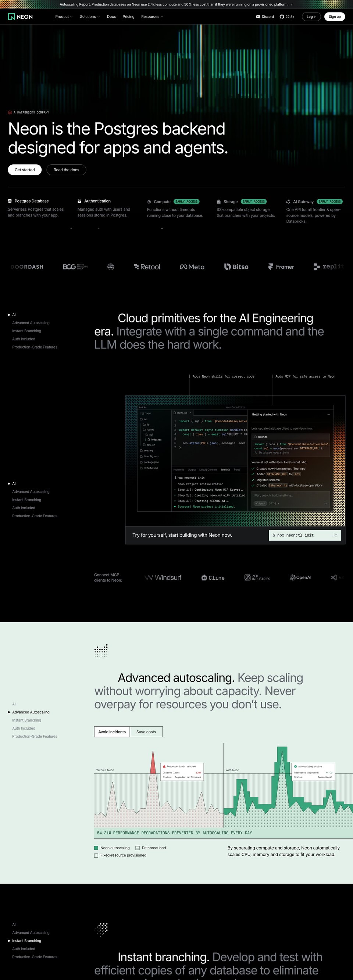Click the OpenAI MCP client logo

point(300,577)
